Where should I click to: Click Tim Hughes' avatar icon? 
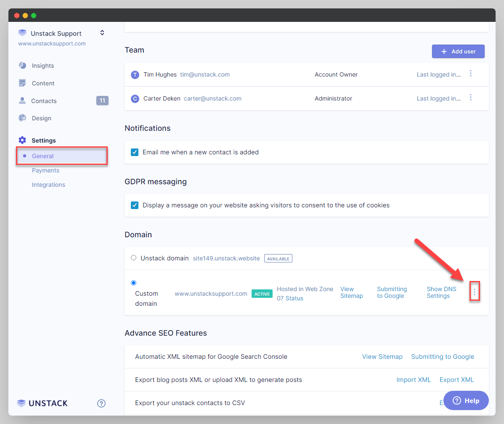pyautogui.click(x=135, y=75)
